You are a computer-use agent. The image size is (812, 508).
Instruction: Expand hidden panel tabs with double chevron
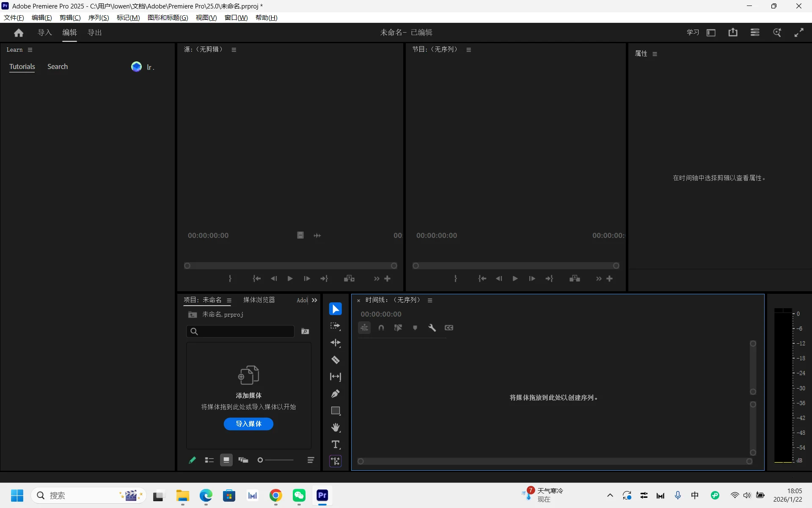(314, 300)
